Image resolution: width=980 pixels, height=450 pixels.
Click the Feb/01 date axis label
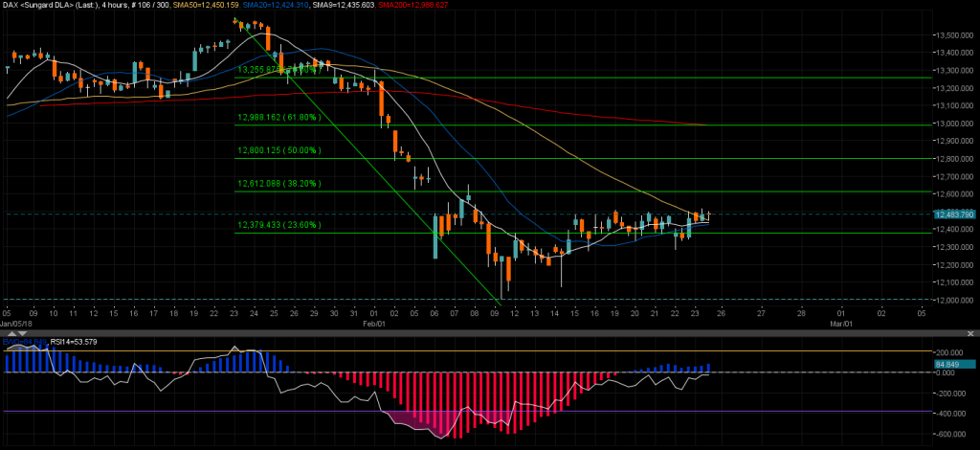(x=374, y=325)
